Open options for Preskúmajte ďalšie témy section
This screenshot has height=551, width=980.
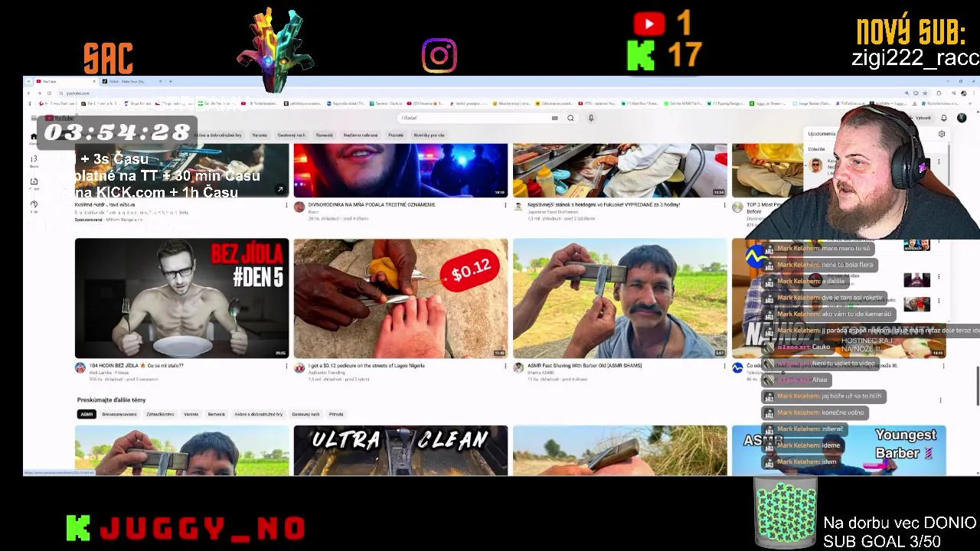click(x=940, y=400)
